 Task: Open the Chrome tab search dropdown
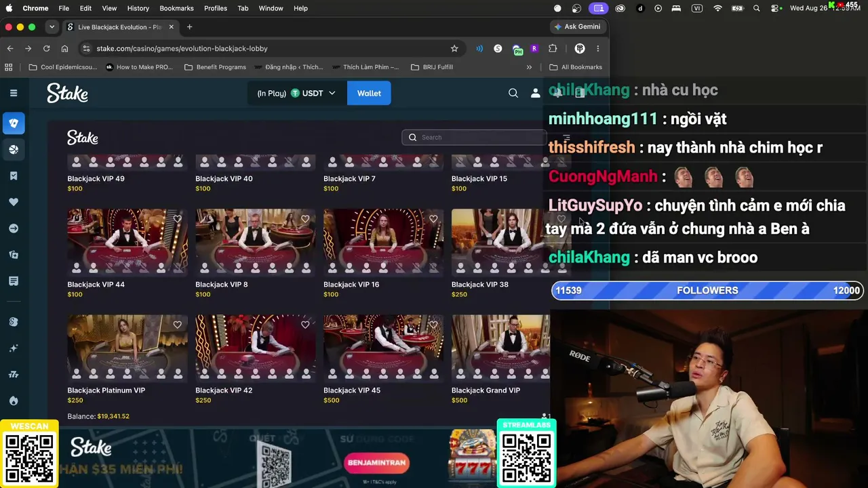point(52,27)
